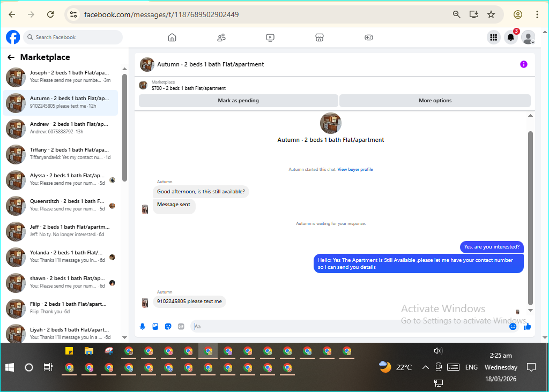The height and width of the screenshot is (392, 549).
Task: Open Joseph's 2 beds 1 bath conversation
Action: click(60, 77)
